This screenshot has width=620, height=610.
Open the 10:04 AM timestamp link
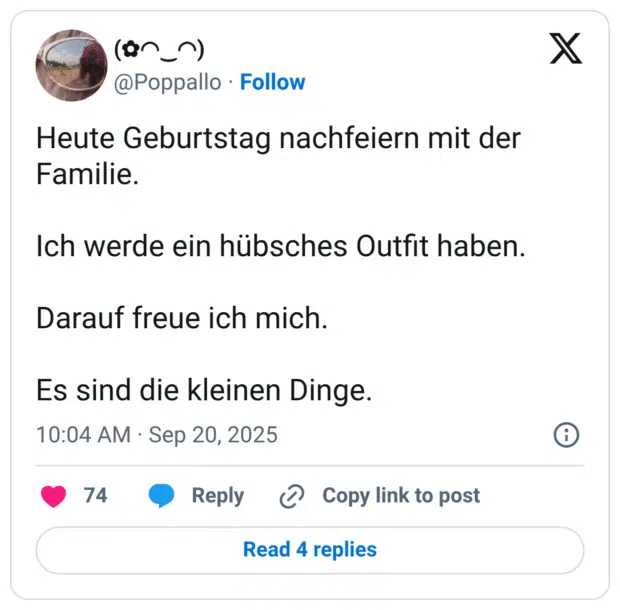click(83, 435)
